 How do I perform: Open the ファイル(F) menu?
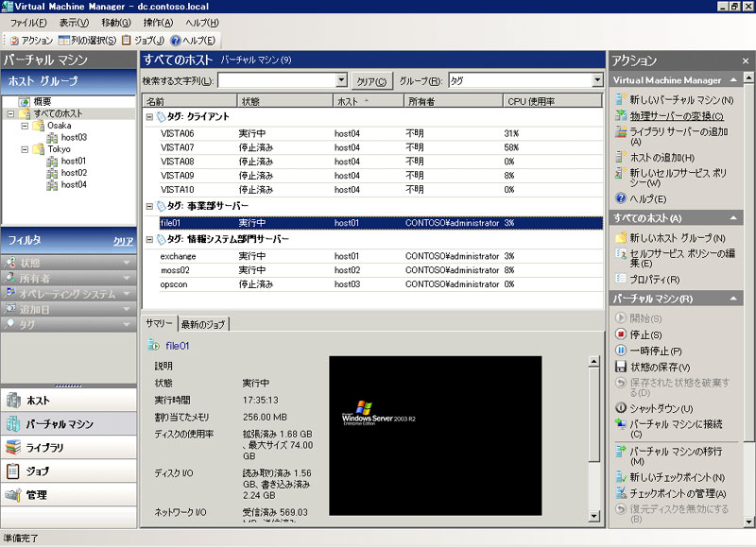(x=28, y=23)
